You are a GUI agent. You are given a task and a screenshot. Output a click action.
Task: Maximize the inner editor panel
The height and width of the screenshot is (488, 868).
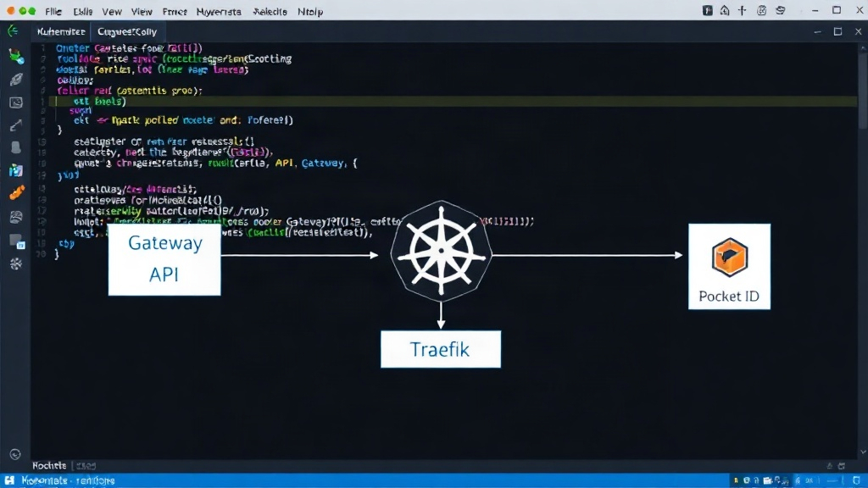[837, 31]
